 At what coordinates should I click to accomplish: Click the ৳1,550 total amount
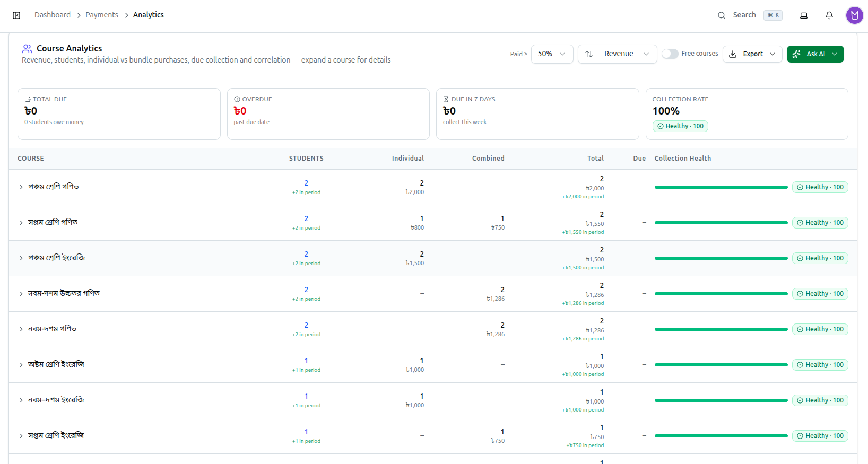595,224
